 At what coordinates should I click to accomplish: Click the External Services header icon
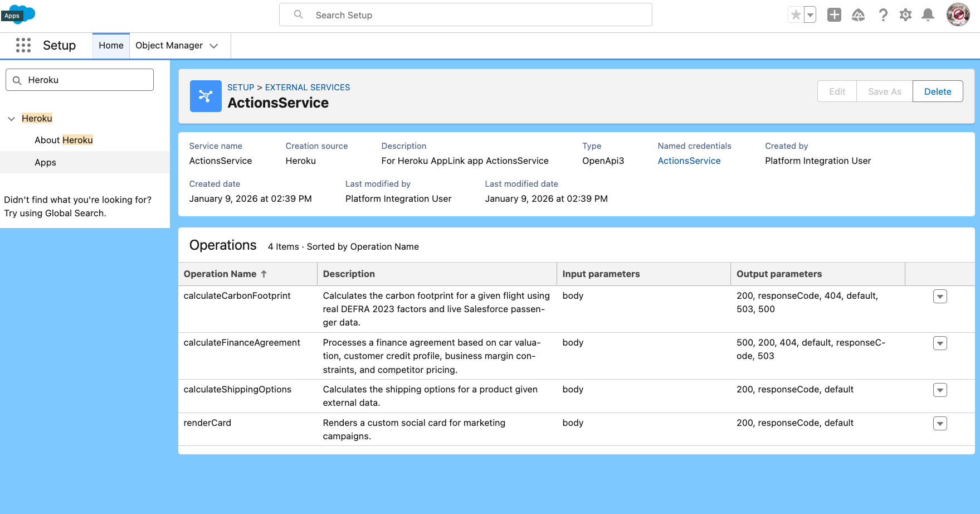[206, 96]
